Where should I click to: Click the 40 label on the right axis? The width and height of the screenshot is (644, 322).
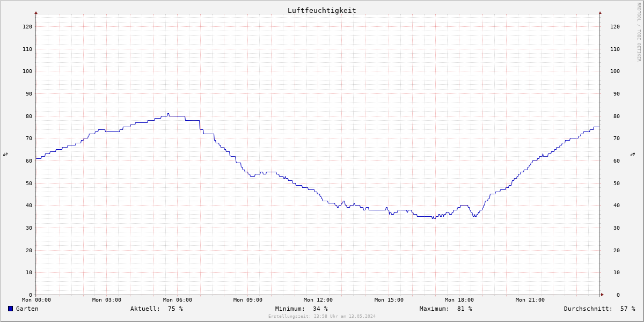tap(617, 205)
